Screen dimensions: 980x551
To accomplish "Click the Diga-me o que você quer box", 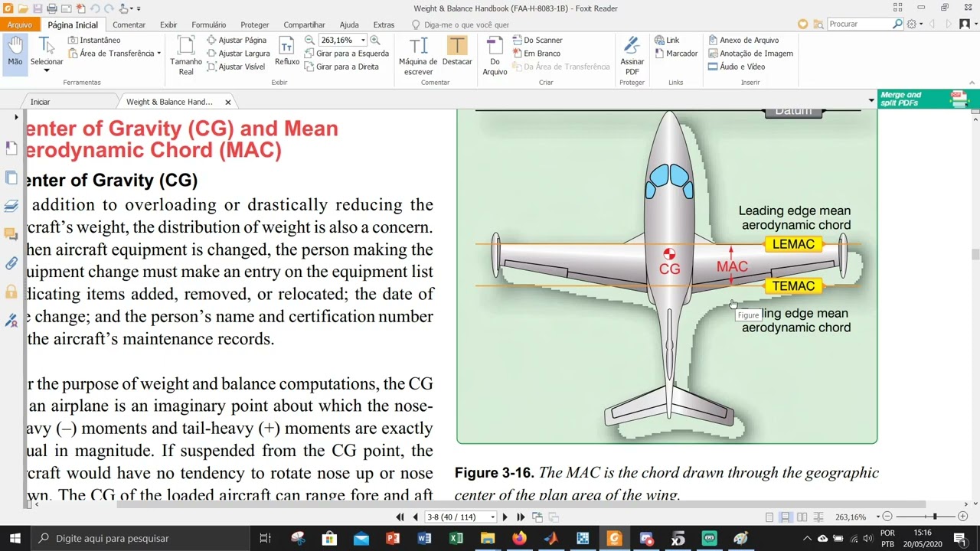I will 460,24.
